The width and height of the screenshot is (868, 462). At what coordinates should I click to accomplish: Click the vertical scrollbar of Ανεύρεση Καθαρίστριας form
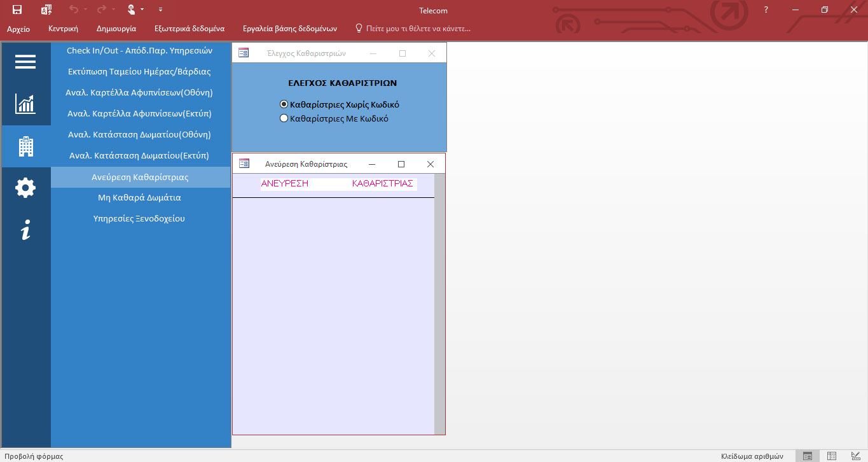pos(439,304)
